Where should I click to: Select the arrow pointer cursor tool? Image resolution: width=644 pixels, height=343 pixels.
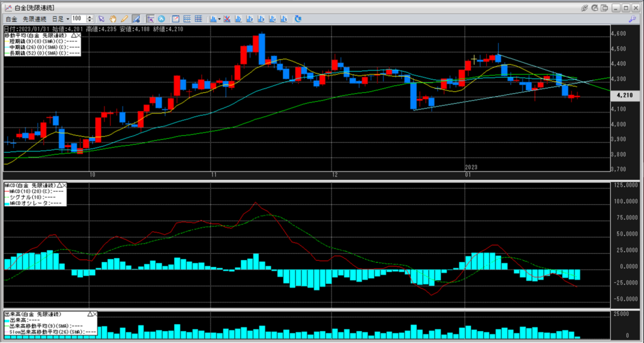click(101, 19)
